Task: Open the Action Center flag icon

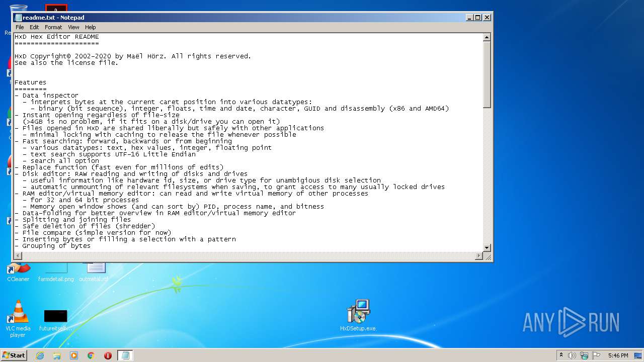Action: point(596,355)
